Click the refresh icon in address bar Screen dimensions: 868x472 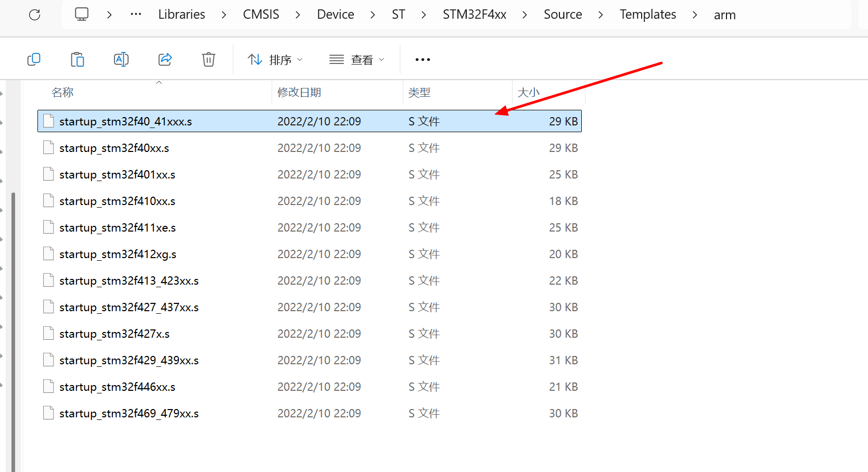(x=34, y=15)
